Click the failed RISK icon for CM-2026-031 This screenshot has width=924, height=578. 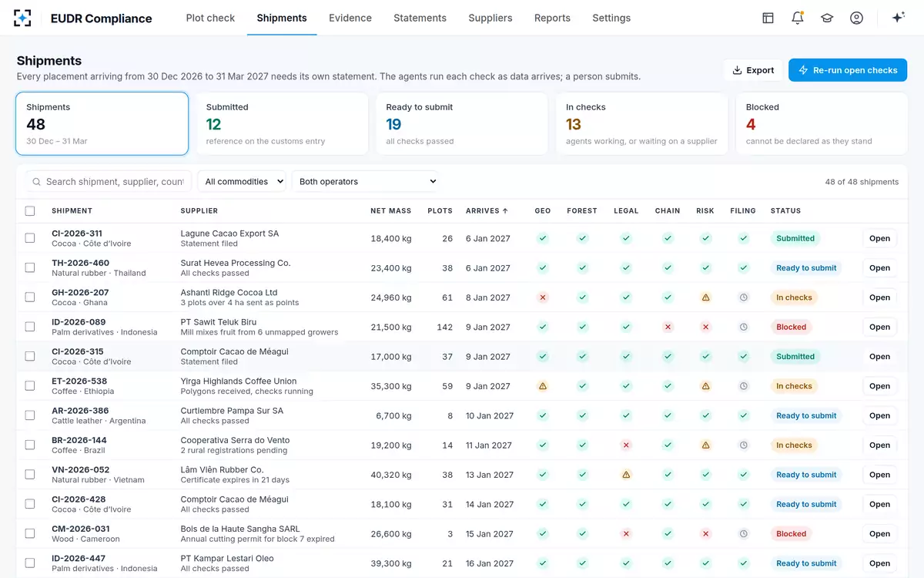pyautogui.click(x=705, y=533)
